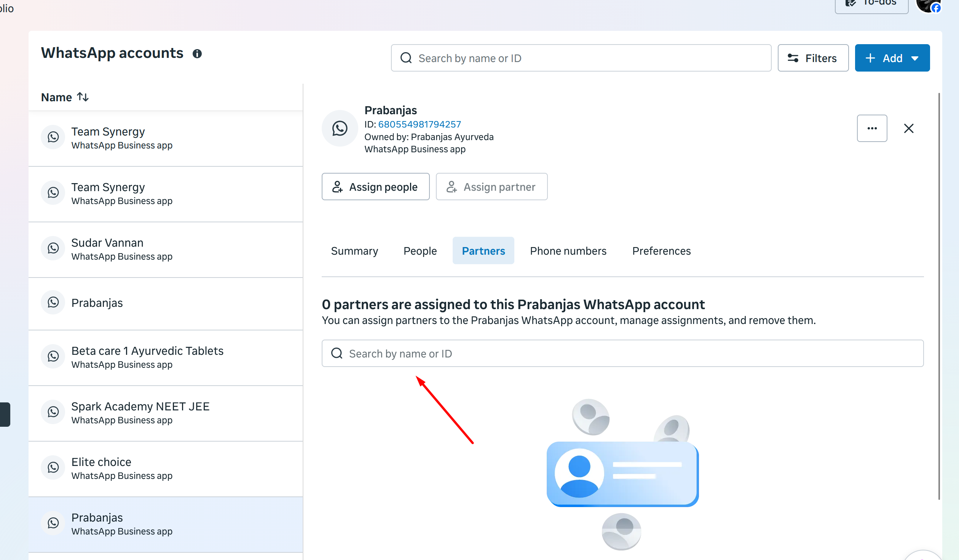The image size is (959, 560).
Task: Click the WhatsApp icon beside Beta care 1
Action: click(x=53, y=356)
